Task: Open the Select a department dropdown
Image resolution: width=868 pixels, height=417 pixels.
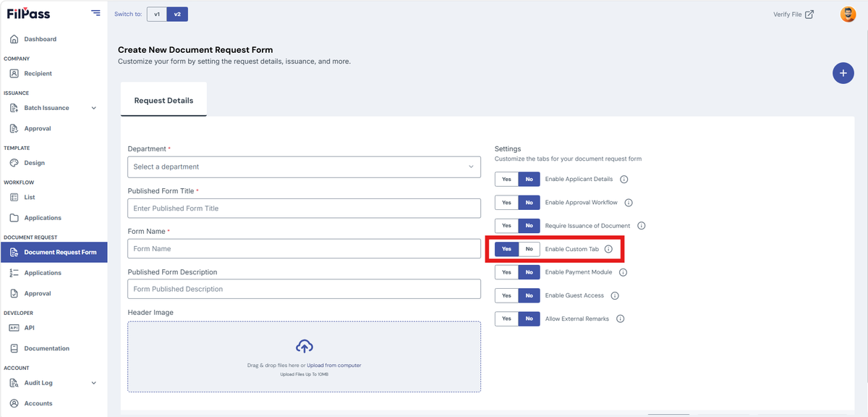Action: click(305, 167)
